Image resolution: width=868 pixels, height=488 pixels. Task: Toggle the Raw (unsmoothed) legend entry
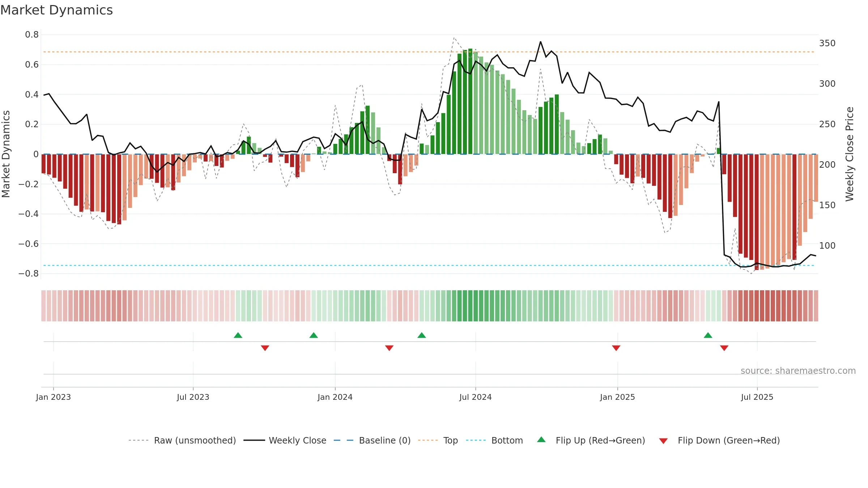182,440
